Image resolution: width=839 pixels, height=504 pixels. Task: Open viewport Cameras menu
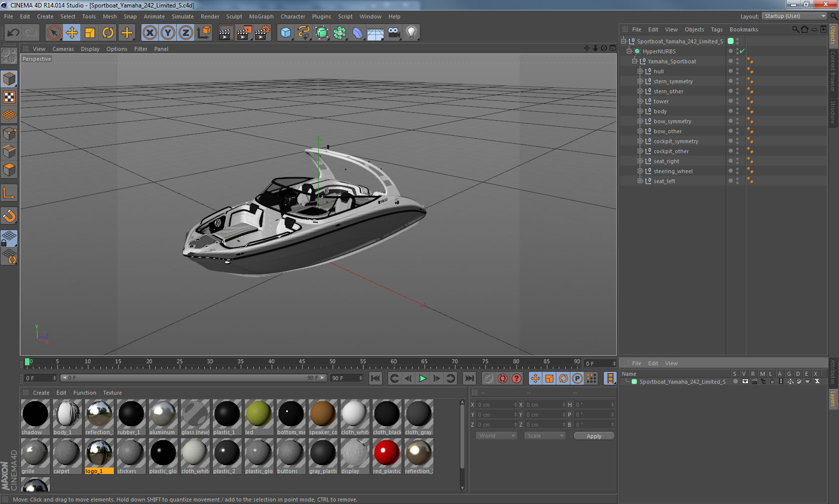pos(63,49)
